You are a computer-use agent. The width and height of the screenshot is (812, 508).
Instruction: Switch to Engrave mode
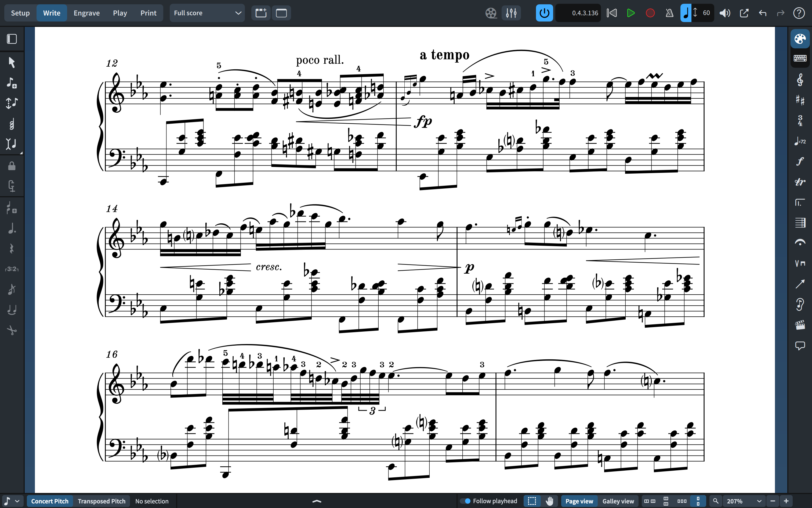point(86,13)
